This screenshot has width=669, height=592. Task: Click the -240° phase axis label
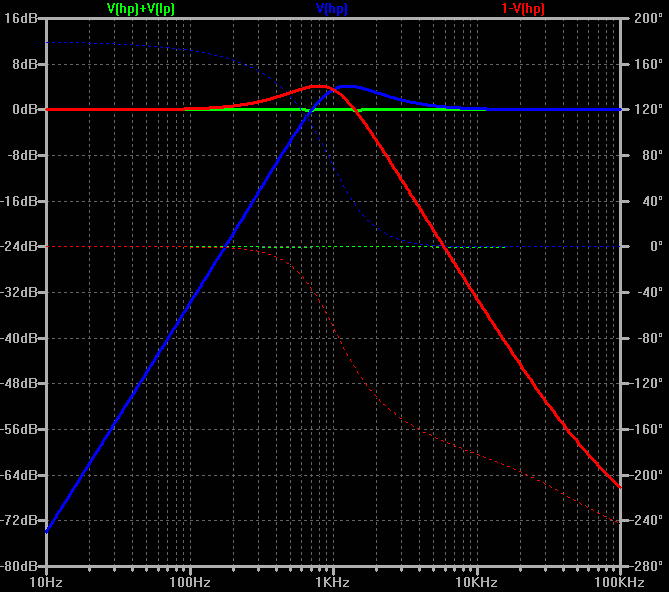[x=647, y=520]
